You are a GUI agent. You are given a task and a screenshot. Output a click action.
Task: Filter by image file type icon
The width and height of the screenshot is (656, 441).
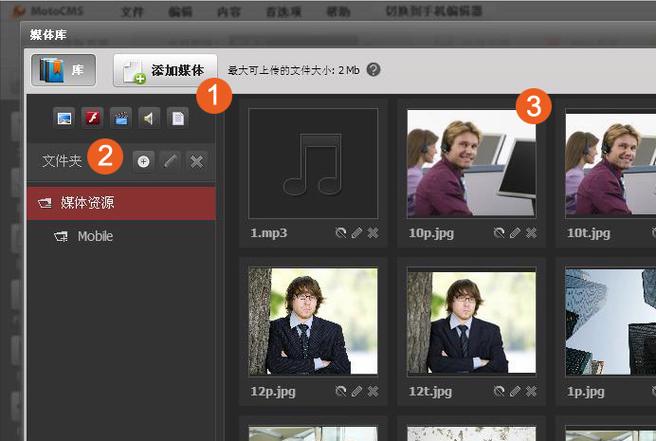(64, 118)
